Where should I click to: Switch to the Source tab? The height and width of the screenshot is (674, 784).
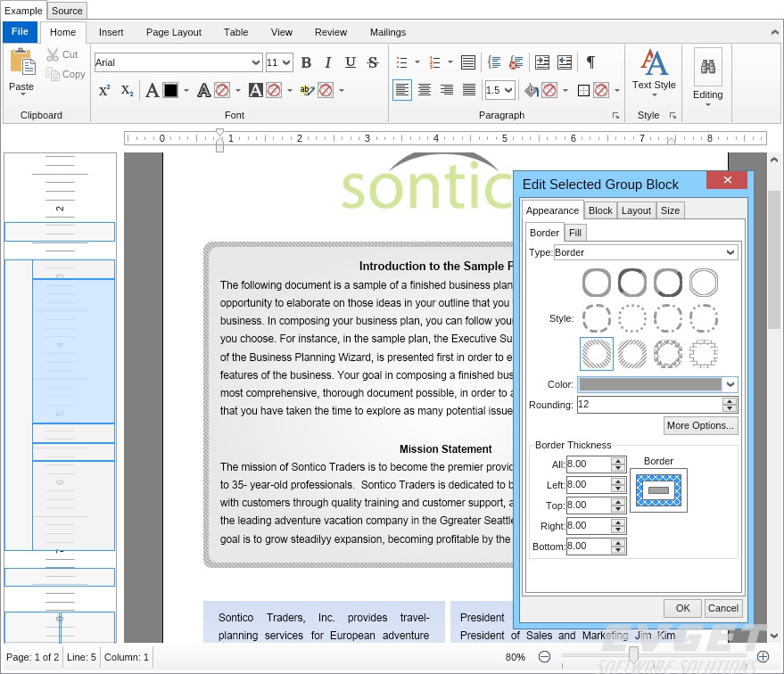[67, 11]
